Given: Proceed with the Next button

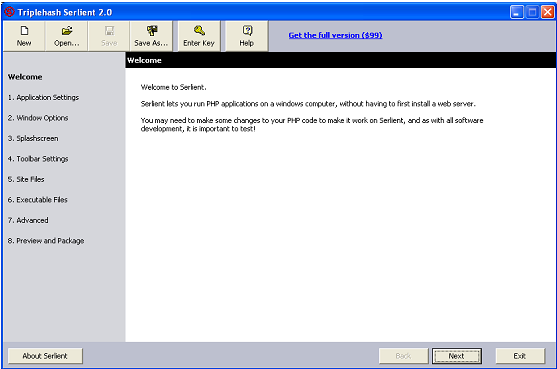Looking at the screenshot, I should pyautogui.click(x=457, y=356).
